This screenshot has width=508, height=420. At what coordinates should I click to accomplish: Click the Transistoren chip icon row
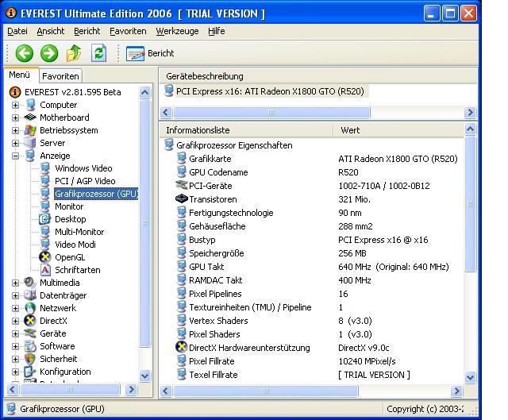(x=182, y=198)
